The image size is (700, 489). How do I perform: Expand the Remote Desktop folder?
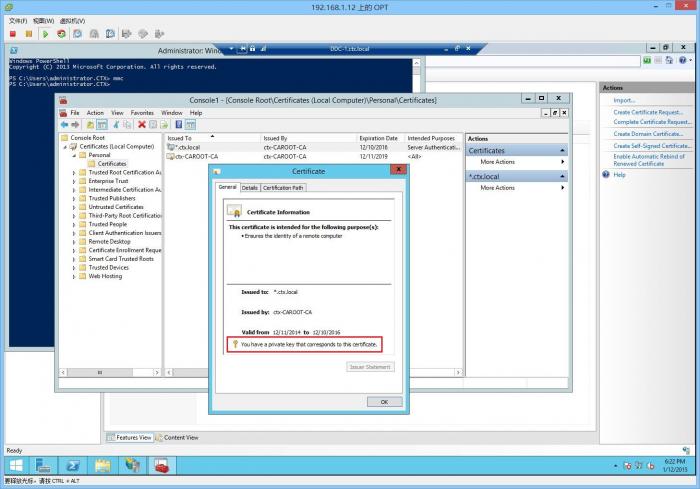tap(74, 242)
